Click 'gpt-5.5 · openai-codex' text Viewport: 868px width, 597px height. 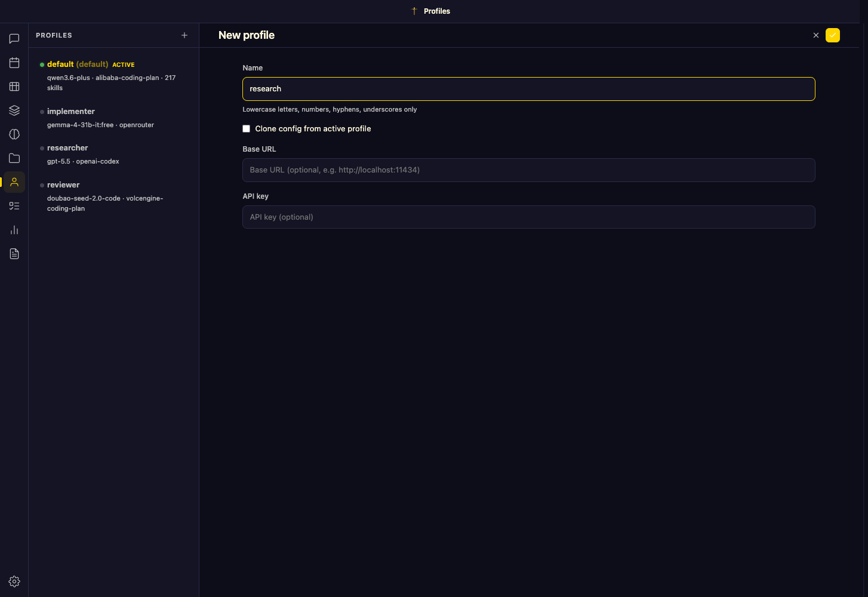pos(83,161)
